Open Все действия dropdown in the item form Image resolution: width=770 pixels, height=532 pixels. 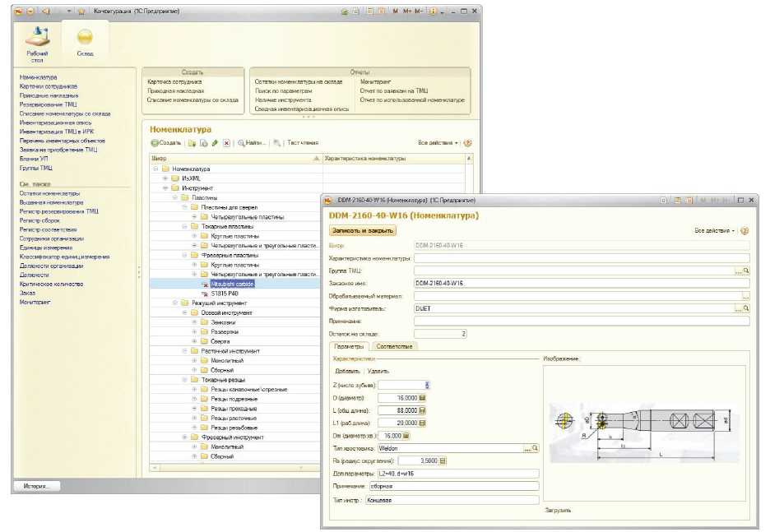tap(715, 231)
